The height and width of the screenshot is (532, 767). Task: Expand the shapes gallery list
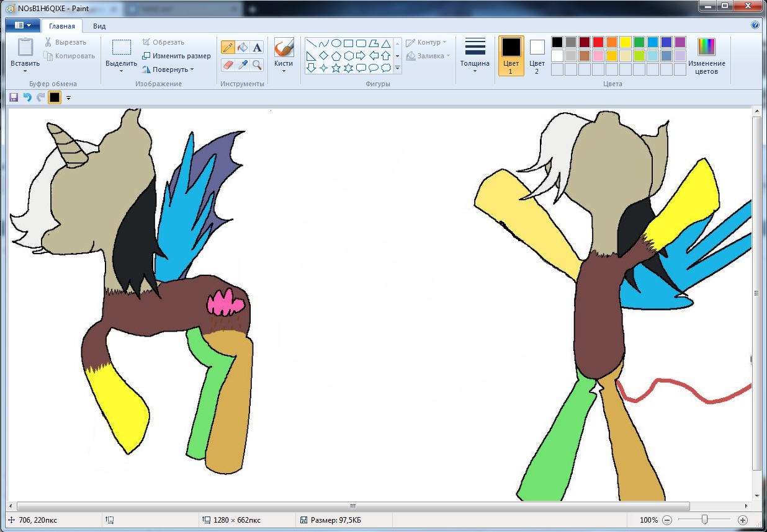[x=397, y=68]
